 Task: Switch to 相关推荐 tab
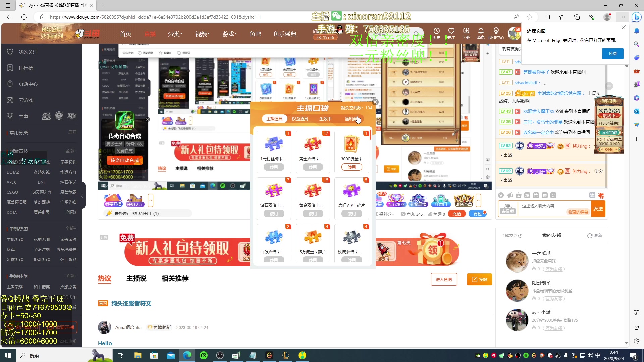click(175, 278)
